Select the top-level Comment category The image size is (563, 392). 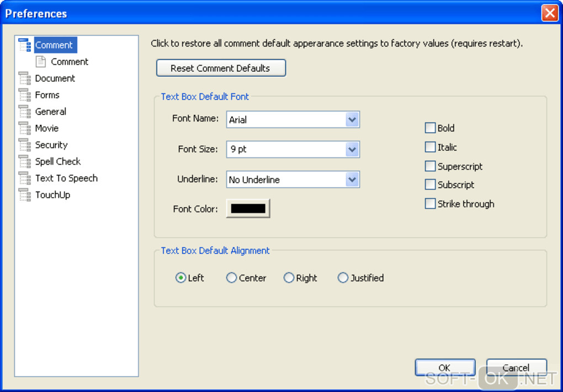(x=54, y=45)
